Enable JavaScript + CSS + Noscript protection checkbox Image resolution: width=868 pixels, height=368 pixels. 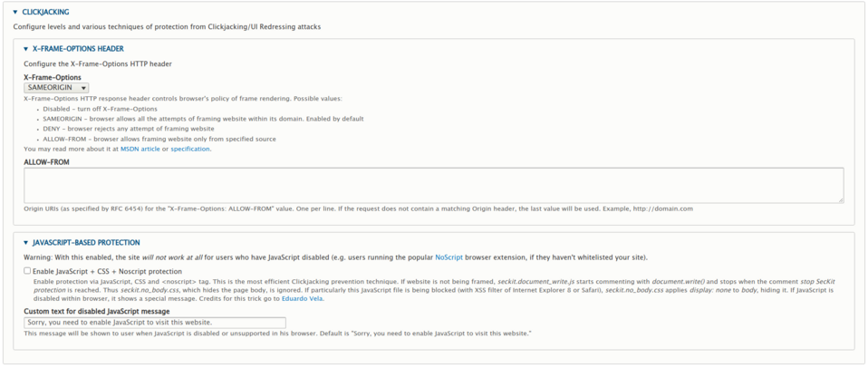tap(27, 270)
